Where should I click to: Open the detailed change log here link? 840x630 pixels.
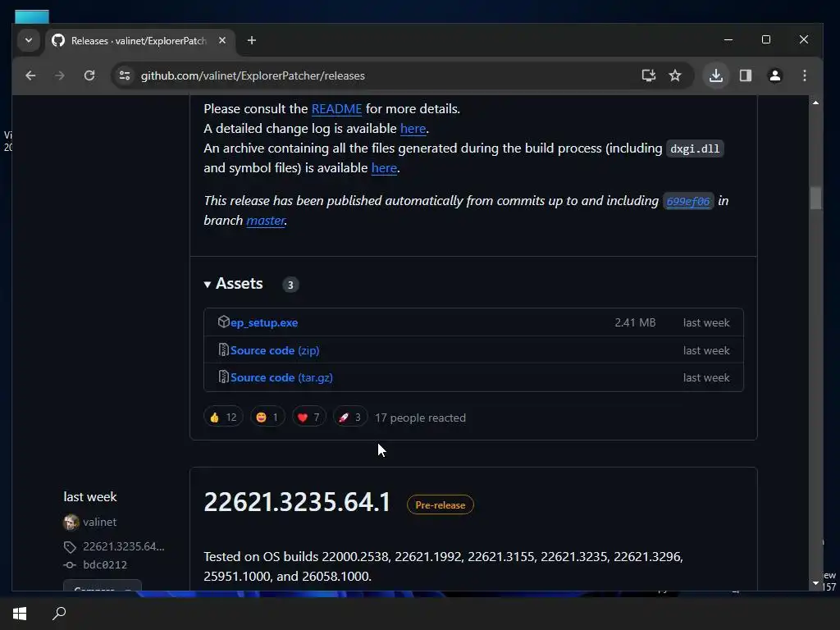(413, 129)
